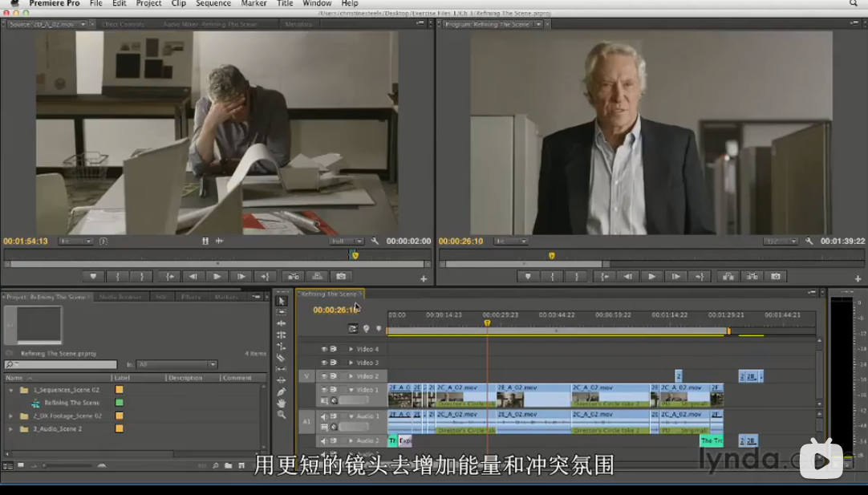Select the Selection tool in the tools panel

[x=282, y=301]
